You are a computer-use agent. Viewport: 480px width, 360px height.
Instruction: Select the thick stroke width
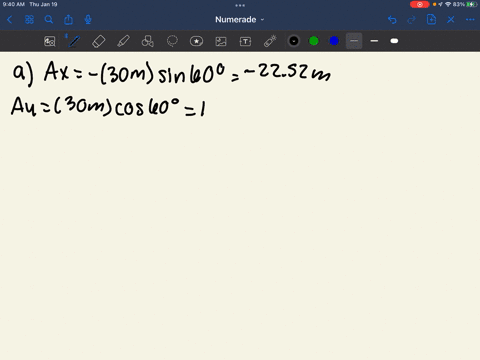point(394,41)
